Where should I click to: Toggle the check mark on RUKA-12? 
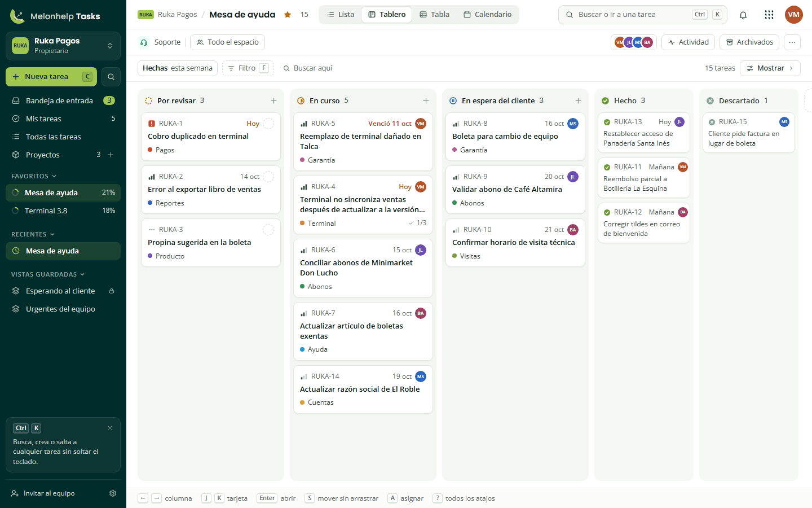coord(607,212)
